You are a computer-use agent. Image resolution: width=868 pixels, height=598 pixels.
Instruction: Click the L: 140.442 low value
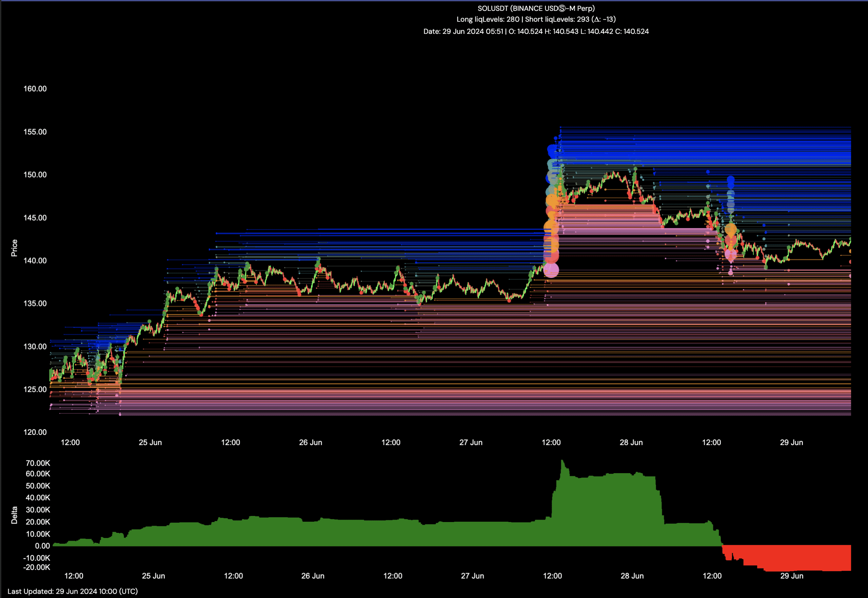click(596, 32)
